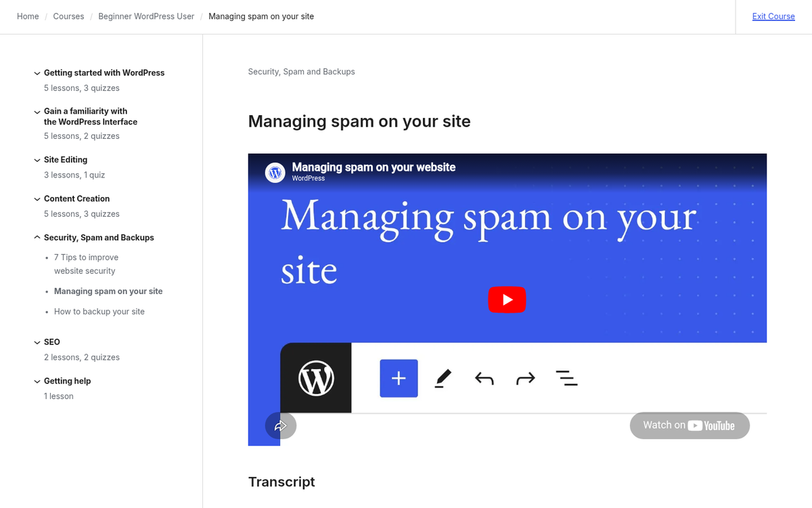Viewport: 812px width, 508px height.
Task: Select Managing spam on your site in the sidebar
Action: click(x=108, y=291)
